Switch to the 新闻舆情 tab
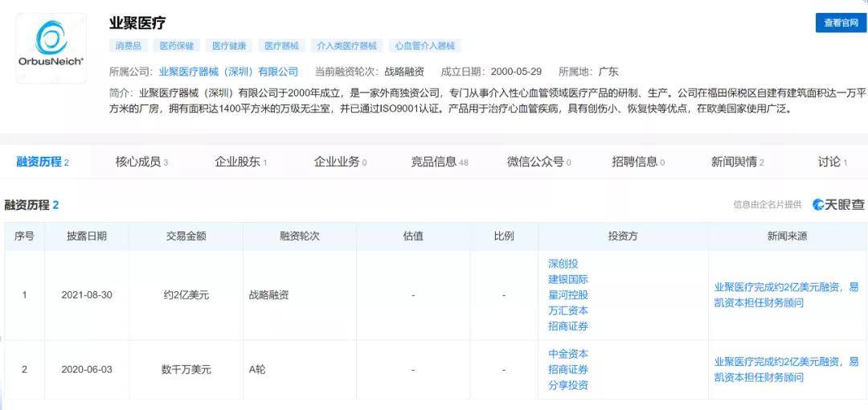This screenshot has height=410, width=868. click(x=737, y=162)
